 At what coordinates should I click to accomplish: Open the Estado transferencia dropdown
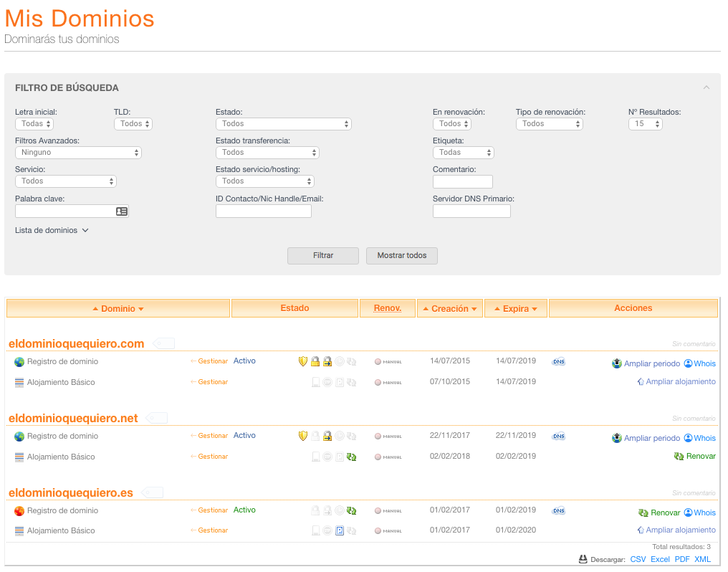(x=267, y=153)
